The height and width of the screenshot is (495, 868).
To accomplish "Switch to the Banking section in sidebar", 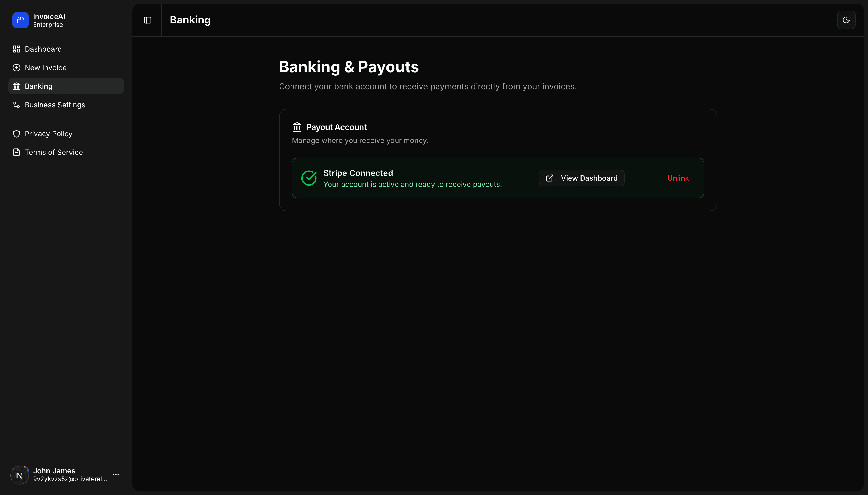I will point(38,86).
